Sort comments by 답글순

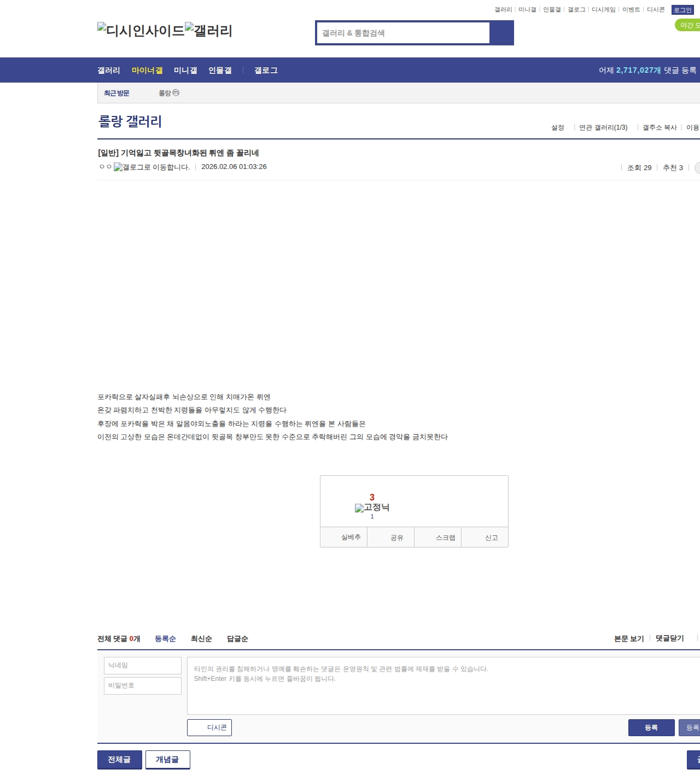point(237,639)
